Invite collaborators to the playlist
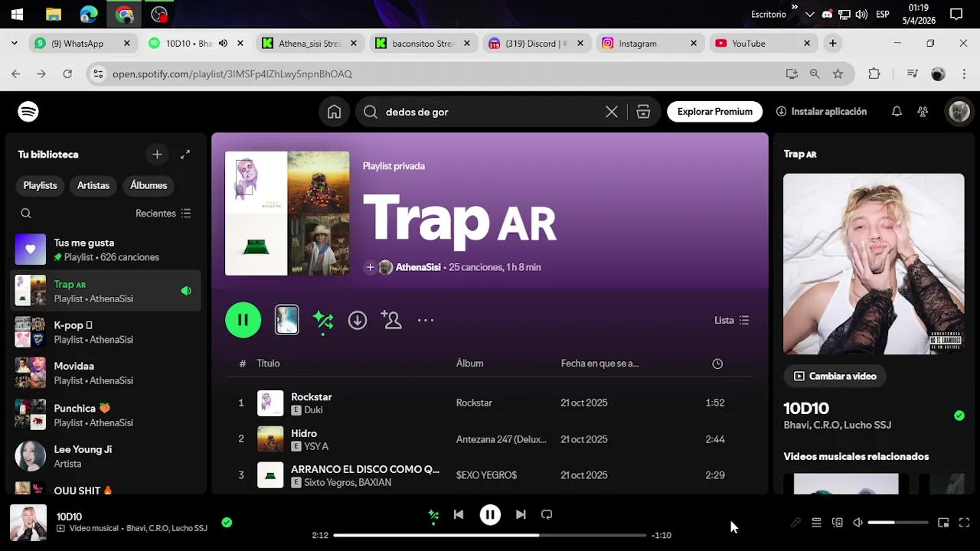 tap(391, 320)
